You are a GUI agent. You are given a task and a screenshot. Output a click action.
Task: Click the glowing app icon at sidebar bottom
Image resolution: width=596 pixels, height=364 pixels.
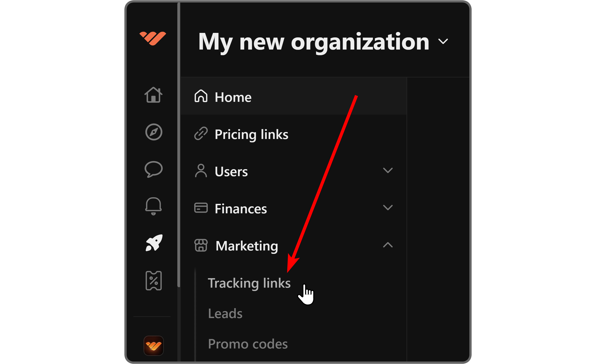154,346
